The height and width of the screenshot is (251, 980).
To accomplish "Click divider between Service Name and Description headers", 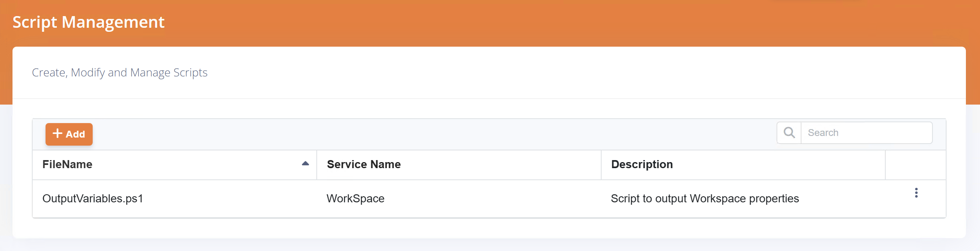I will (601, 165).
